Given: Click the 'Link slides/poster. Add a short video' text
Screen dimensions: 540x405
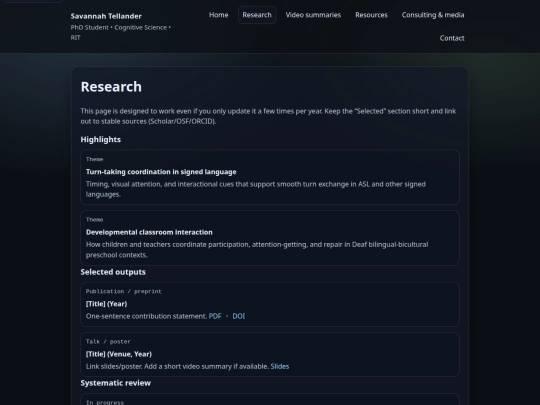Looking at the screenshot, I should click(x=177, y=366).
